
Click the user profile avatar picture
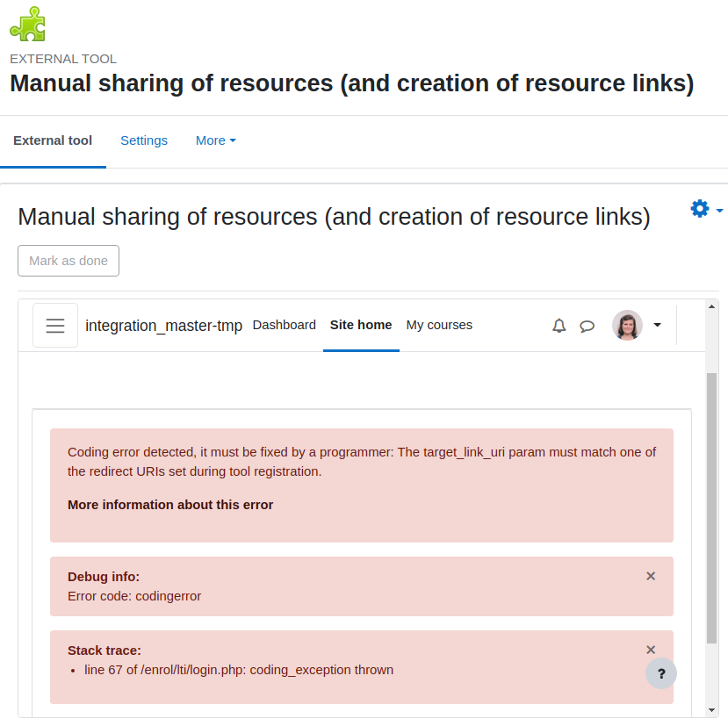[x=627, y=325]
